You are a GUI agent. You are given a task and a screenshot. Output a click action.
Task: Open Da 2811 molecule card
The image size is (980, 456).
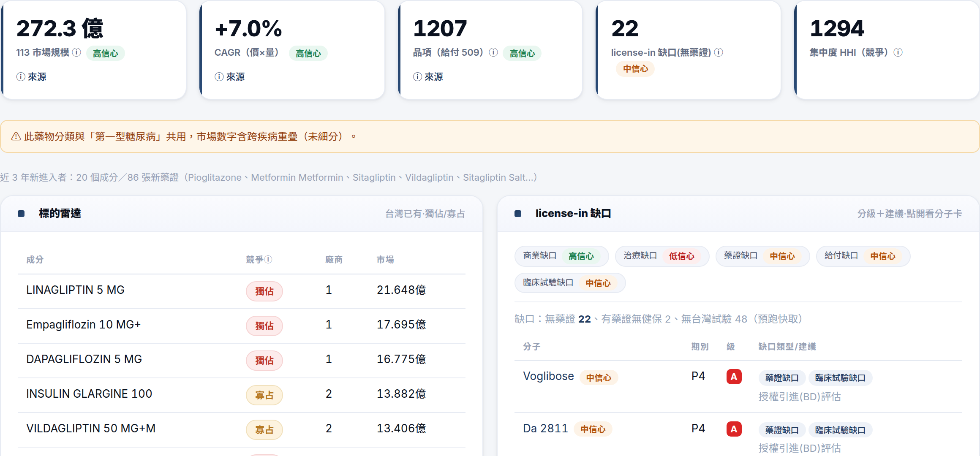tap(545, 429)
